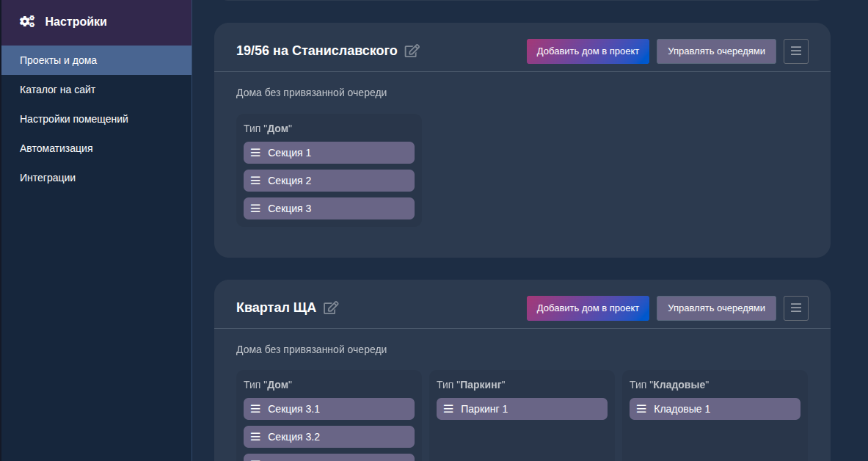
Task: Grab the drag handle of Секция 2
Action: click(255, 180)
